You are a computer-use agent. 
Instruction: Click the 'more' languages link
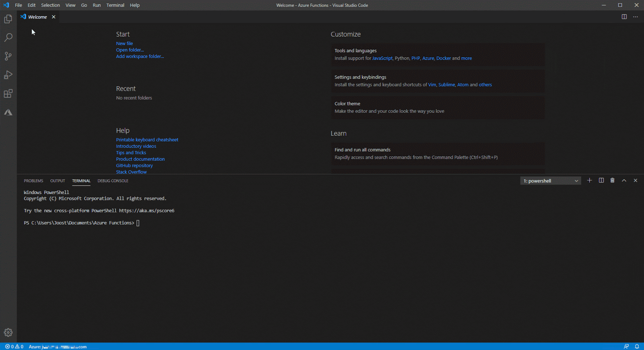tap(466, 58)
